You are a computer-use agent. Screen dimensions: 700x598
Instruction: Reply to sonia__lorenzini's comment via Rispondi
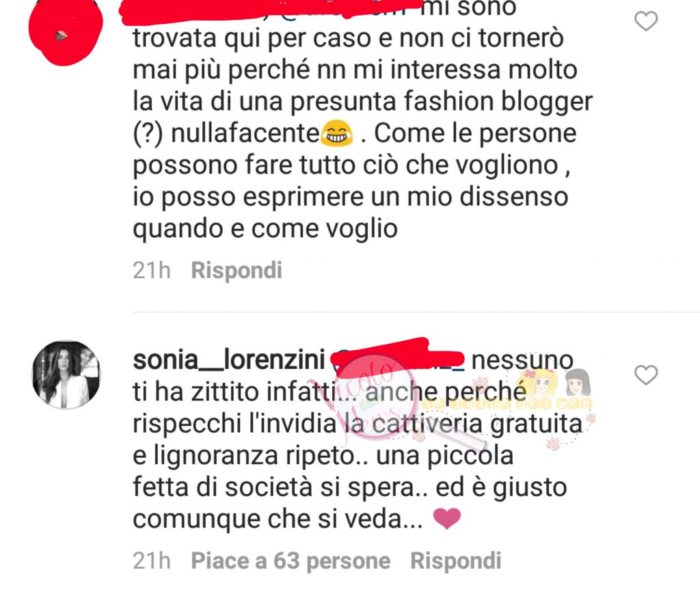(x=456, y=561)
